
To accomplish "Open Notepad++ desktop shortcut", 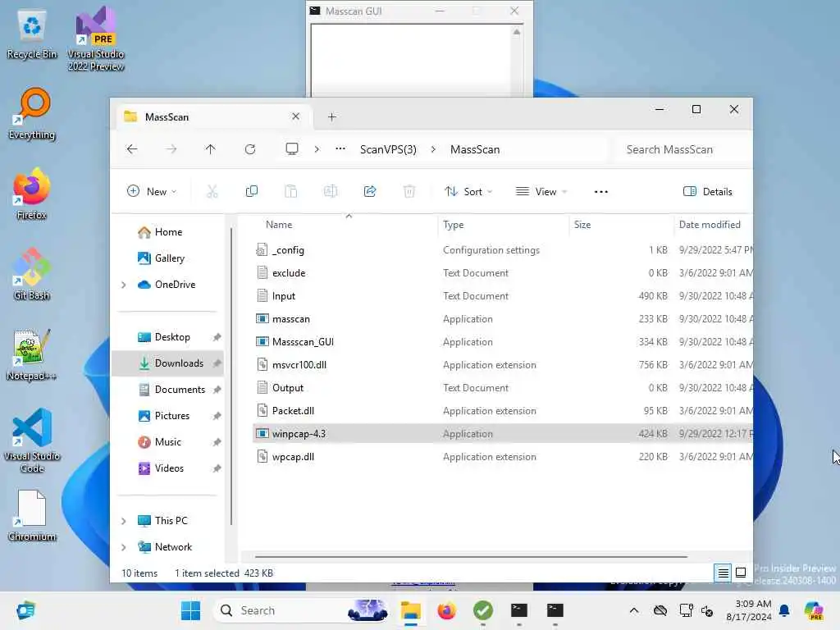I will (x=31, y=354).
